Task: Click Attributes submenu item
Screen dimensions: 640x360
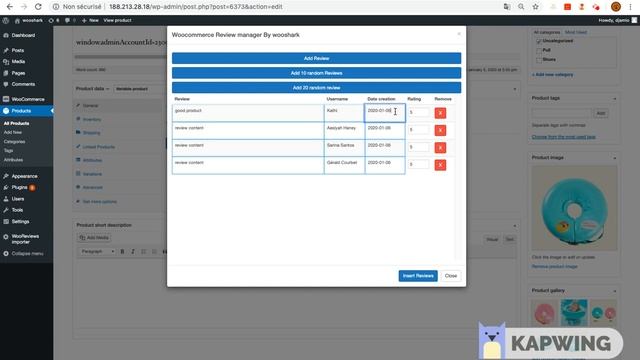Action: coord(13,160)
